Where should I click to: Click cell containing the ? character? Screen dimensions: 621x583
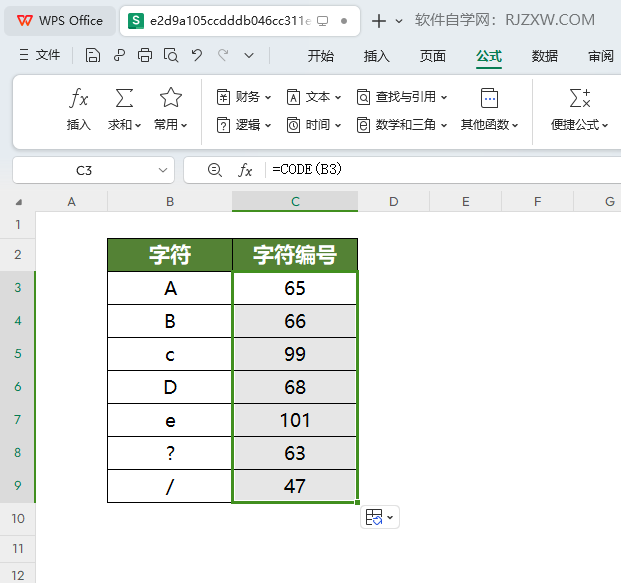(170, 453)
